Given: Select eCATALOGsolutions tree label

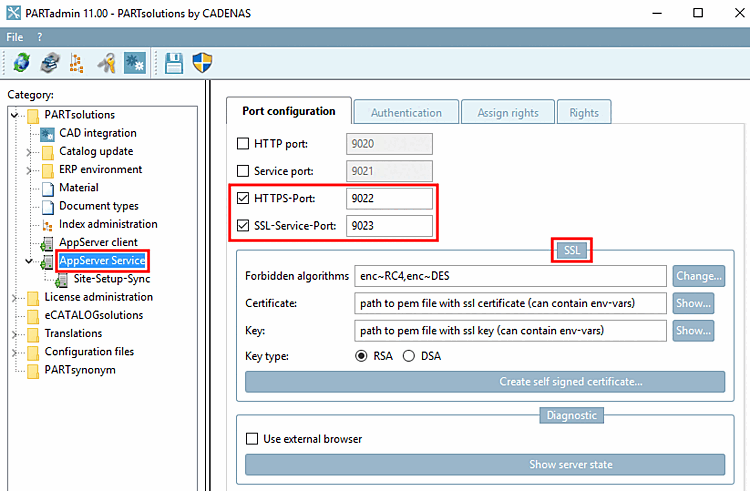Looking at the screenshot, I should pyautogui.click(x=94, y=315).
